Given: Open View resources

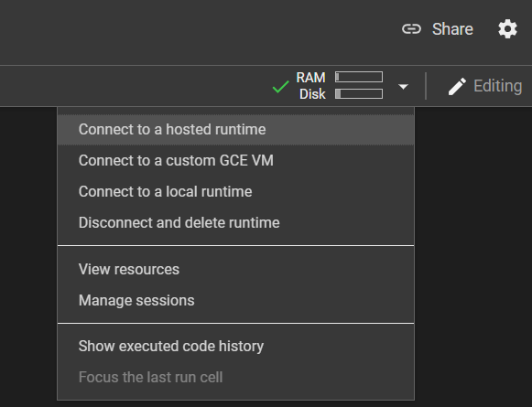Looking at the screenshot, I should pos(236,270).
